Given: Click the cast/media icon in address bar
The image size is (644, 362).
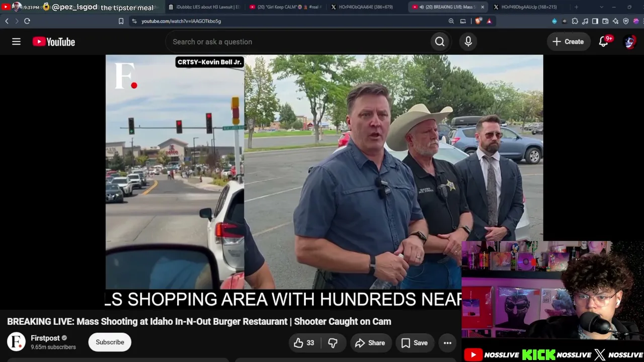Looking at the screenshot, I should click(463, 21).
